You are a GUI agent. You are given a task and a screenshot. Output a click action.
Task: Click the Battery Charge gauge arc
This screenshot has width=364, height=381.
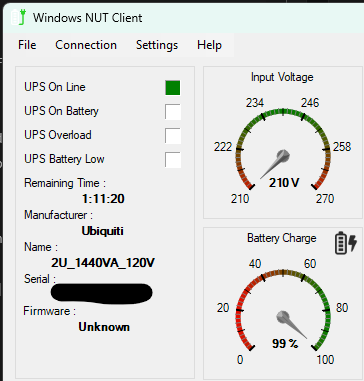(x=283, y=310)
